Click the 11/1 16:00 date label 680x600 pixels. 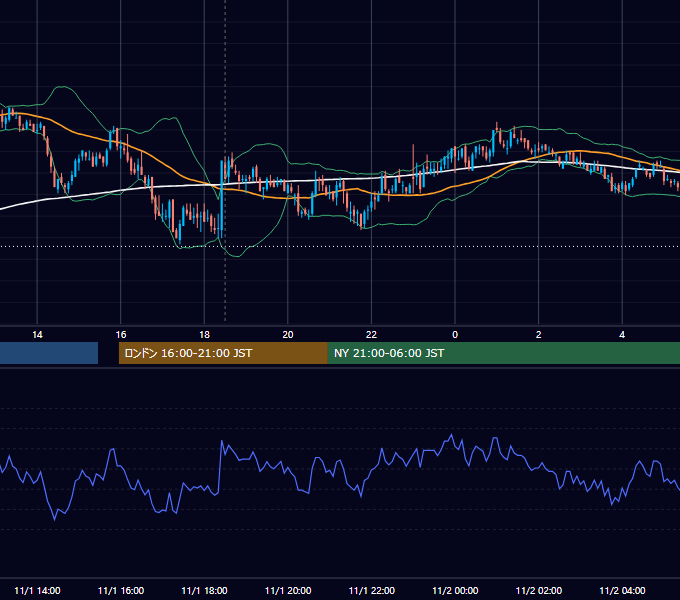[x=121, y=590]
